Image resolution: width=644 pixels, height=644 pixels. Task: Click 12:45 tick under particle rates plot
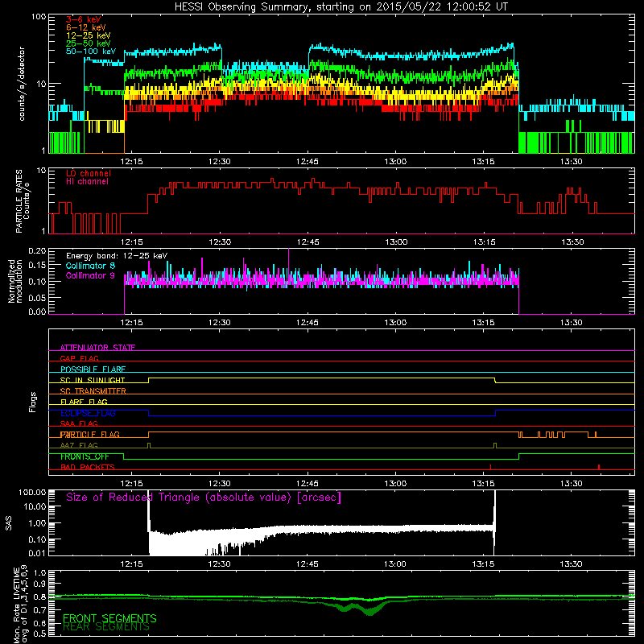tap(308, 242)
